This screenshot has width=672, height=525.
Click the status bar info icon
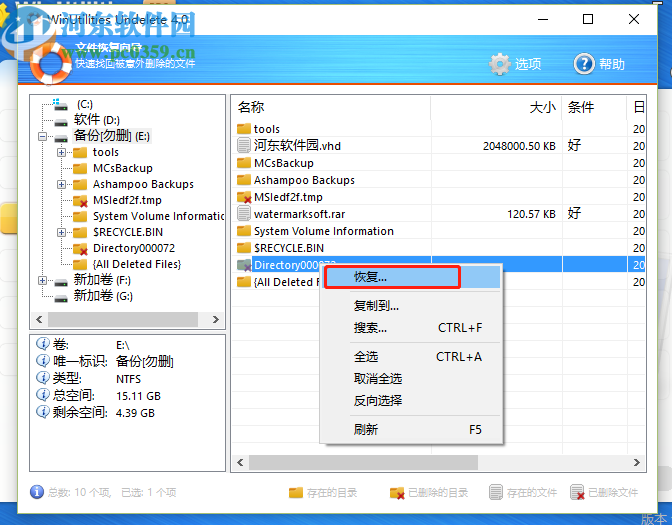[37, 492]
